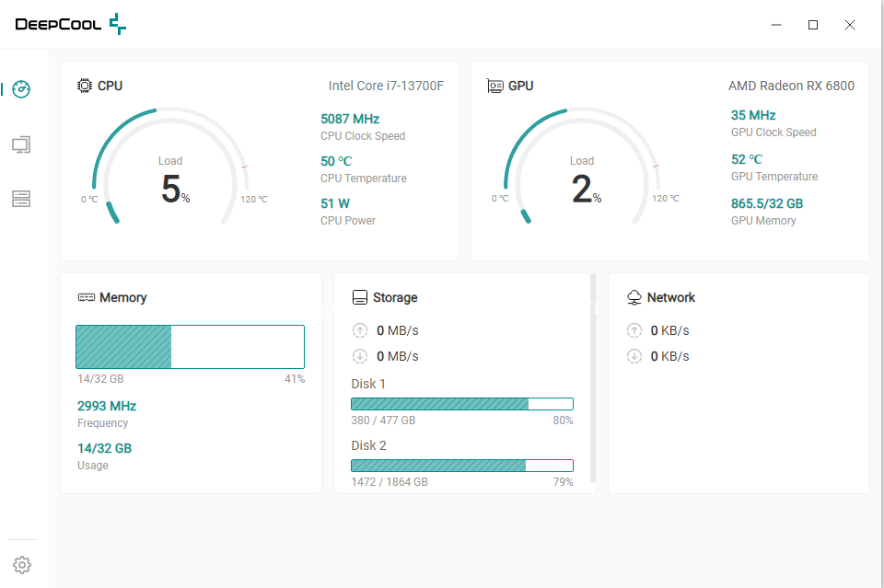Click the GPU card icon
The image size is (884, 588).
coord(495,86)
